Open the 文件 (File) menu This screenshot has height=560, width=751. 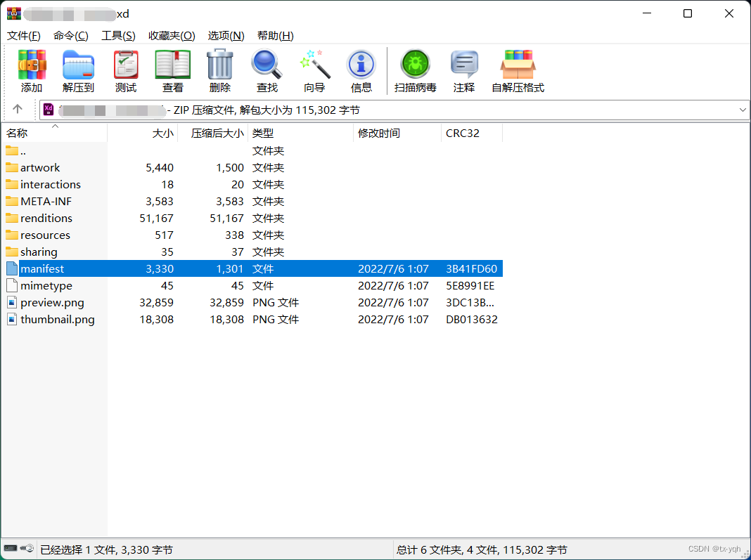click(x=23, y=35)
